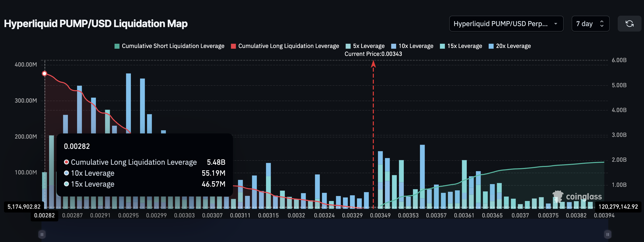The image size is (644, 242).
Task: Click the up chevron on the timeframe stepper
Action: coord(602,22)
